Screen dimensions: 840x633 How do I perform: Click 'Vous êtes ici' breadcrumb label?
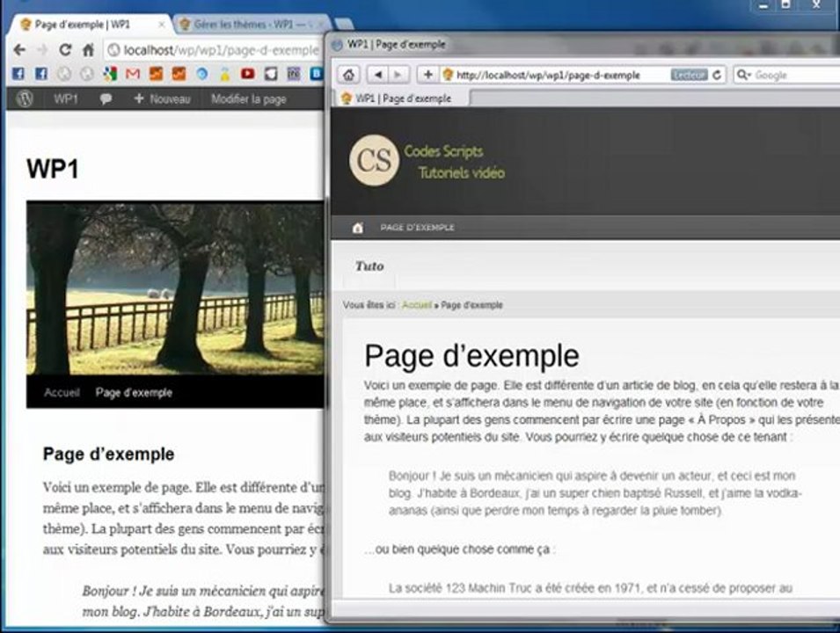(x=370, y=305)
